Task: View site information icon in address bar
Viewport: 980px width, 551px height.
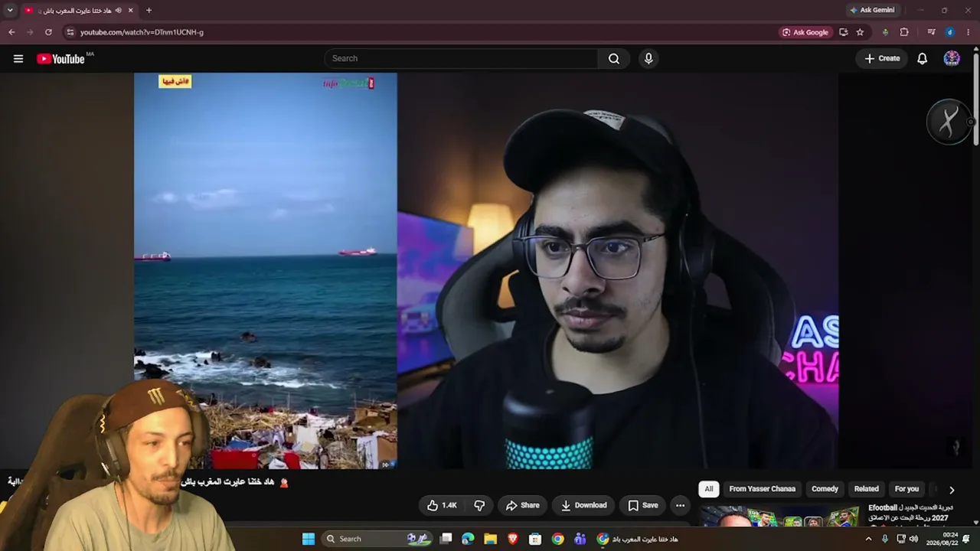Action: click(x=70, y=32)
